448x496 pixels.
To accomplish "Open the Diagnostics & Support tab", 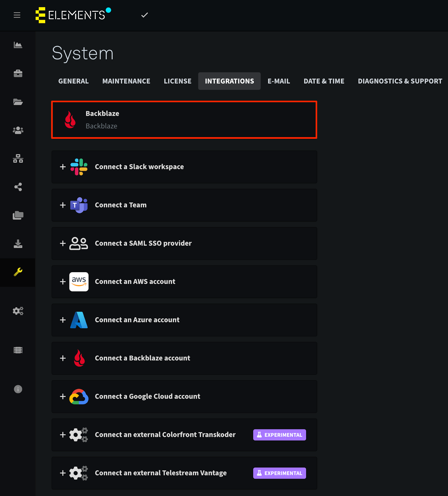I will tap(400, 81).
